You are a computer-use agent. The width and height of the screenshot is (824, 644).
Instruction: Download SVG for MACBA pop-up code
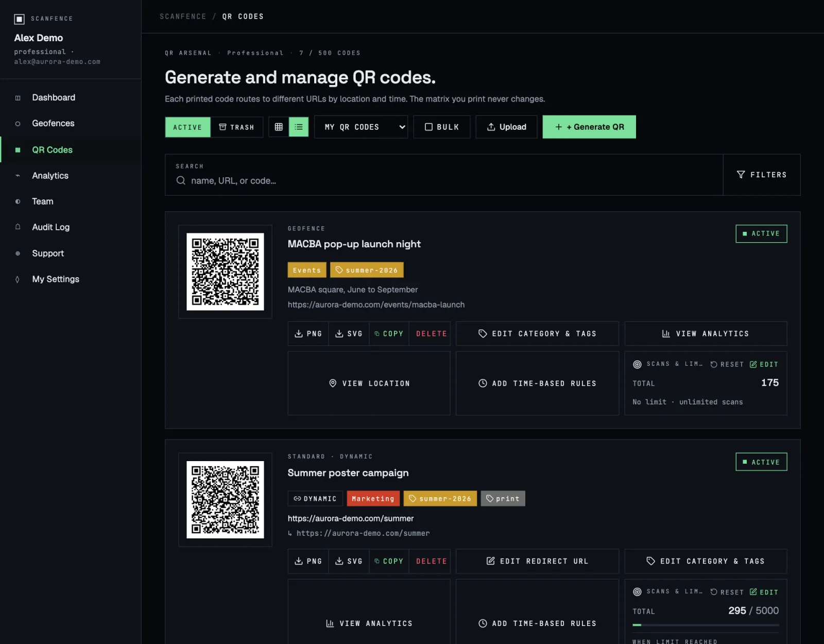[x=349, y=334]
